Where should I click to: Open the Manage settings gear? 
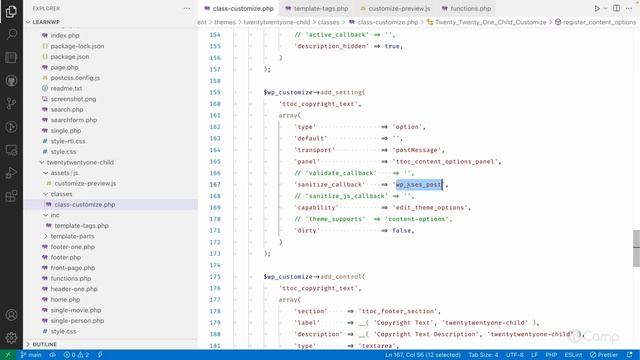click(x=11, y=338)
